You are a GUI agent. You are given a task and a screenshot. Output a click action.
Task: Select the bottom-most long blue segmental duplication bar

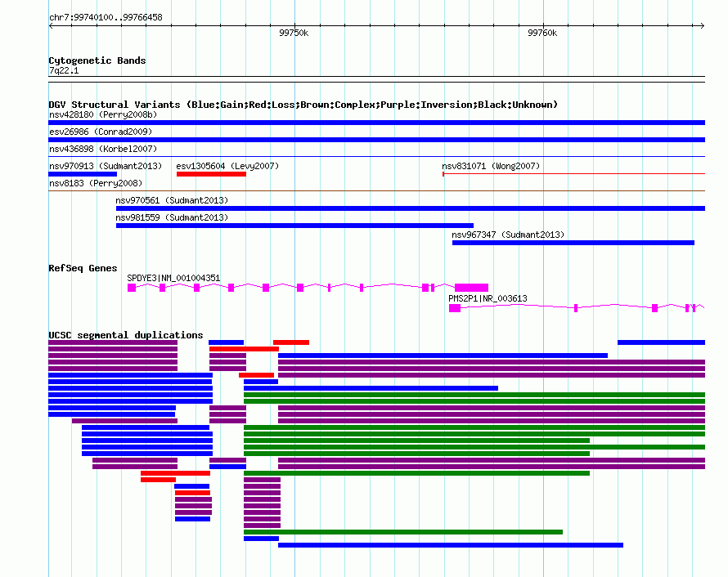coord(451,545)
